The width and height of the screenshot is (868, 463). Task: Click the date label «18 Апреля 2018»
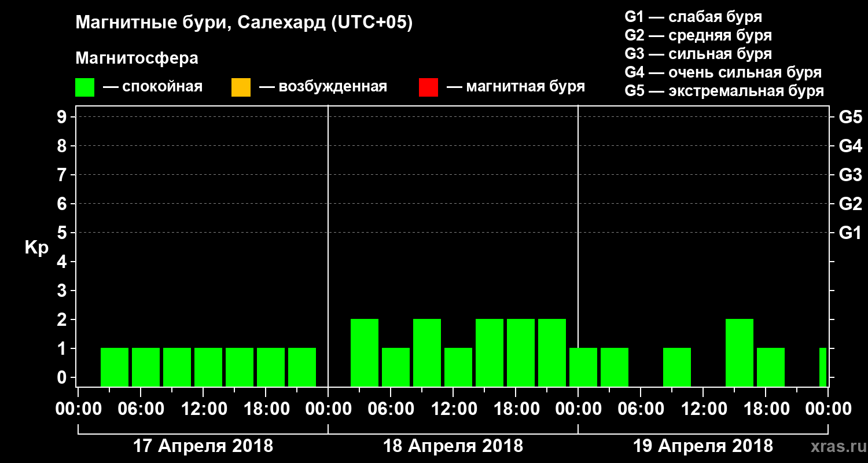click(453, 446)
